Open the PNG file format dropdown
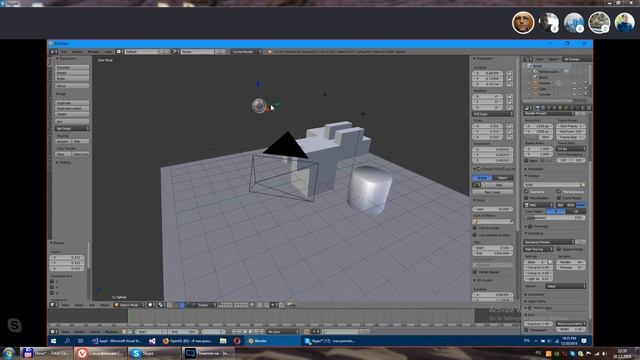This screenshot has height=360, width=640. tap(538, 205)
